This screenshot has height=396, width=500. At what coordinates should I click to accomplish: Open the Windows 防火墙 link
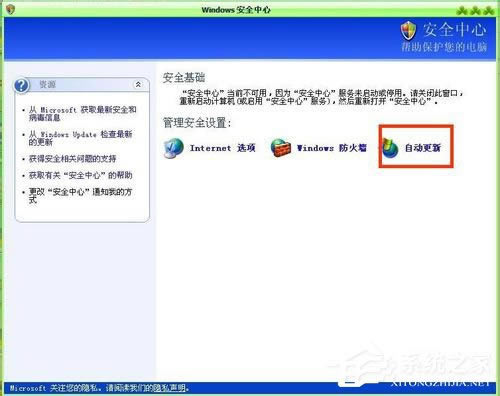click(x=332, y=148)
